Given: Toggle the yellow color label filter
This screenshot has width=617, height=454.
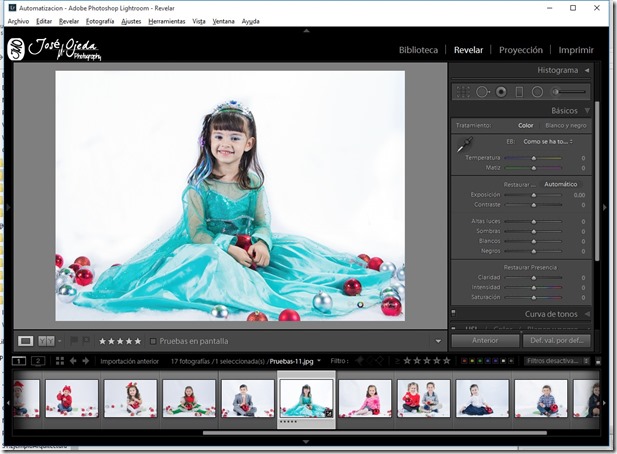Looking at the screenshot, I should point(472,361).
